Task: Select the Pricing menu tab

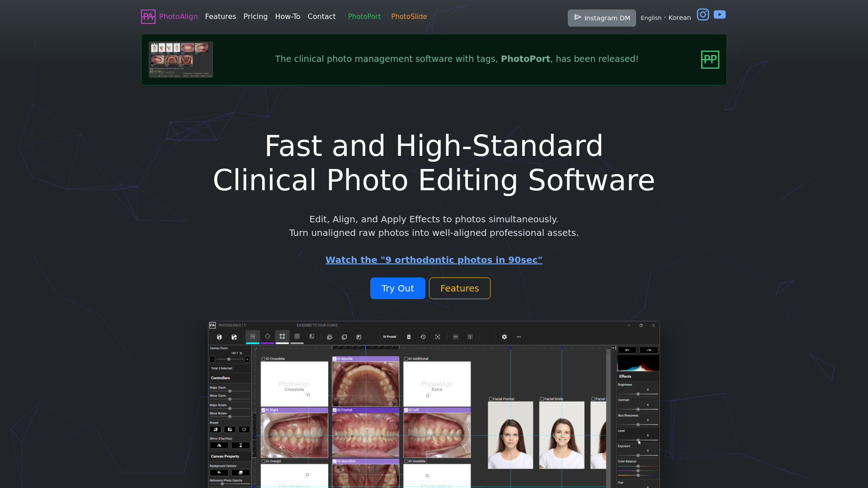Action: coord(255,16)
